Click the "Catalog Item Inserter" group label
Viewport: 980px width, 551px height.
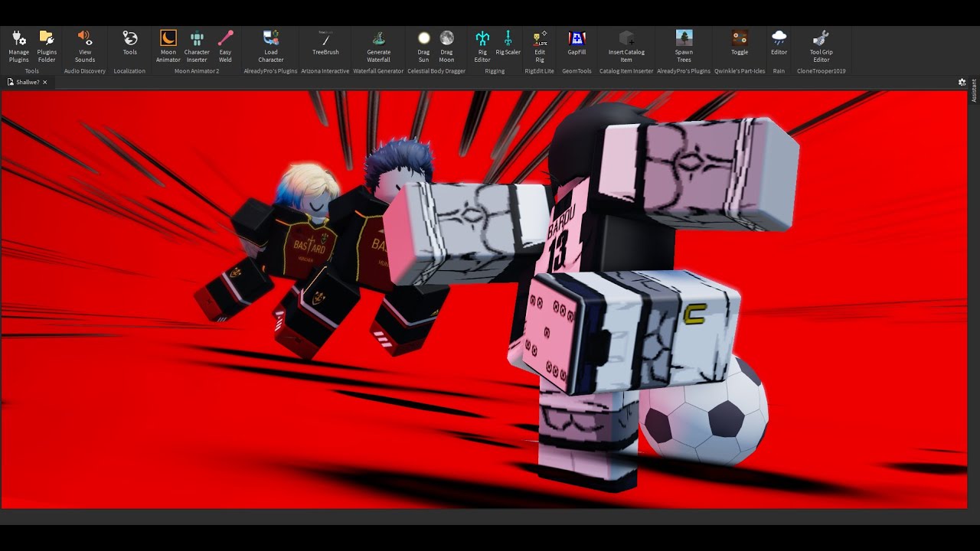(626, 71)
